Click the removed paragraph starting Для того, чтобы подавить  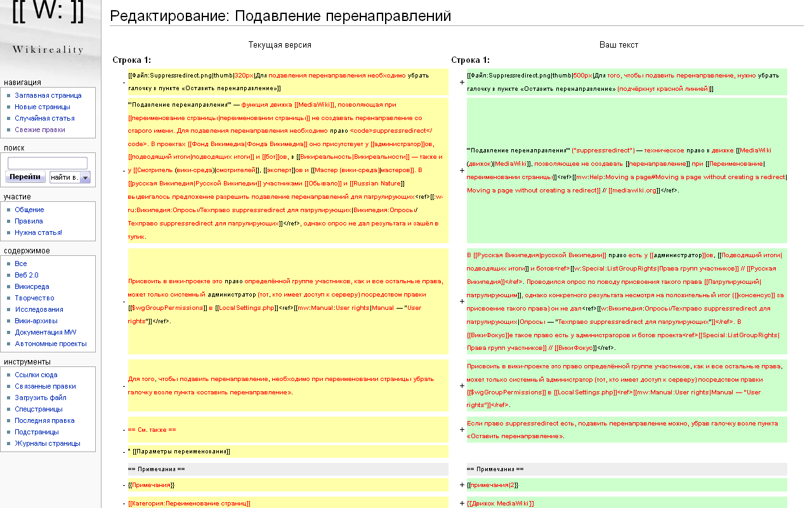click(x=288, y=385)
